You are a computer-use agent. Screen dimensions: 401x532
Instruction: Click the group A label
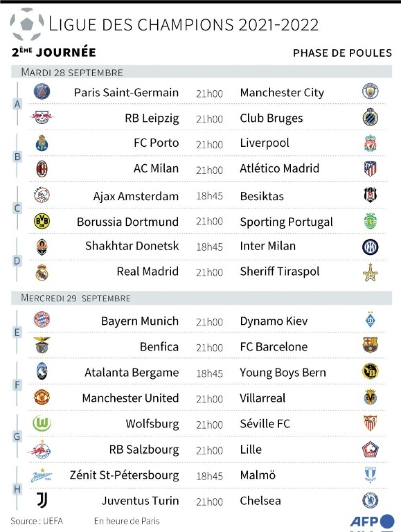[x=17, y=104]
